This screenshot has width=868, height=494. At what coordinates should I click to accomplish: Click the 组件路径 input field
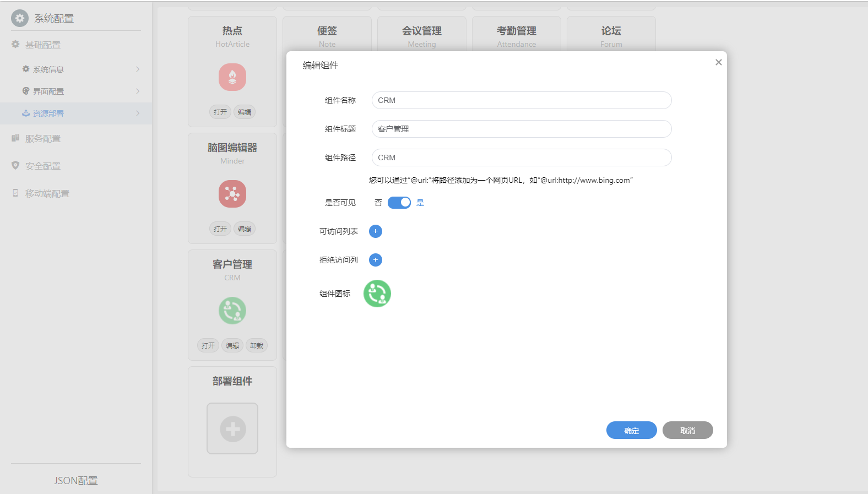521,158
